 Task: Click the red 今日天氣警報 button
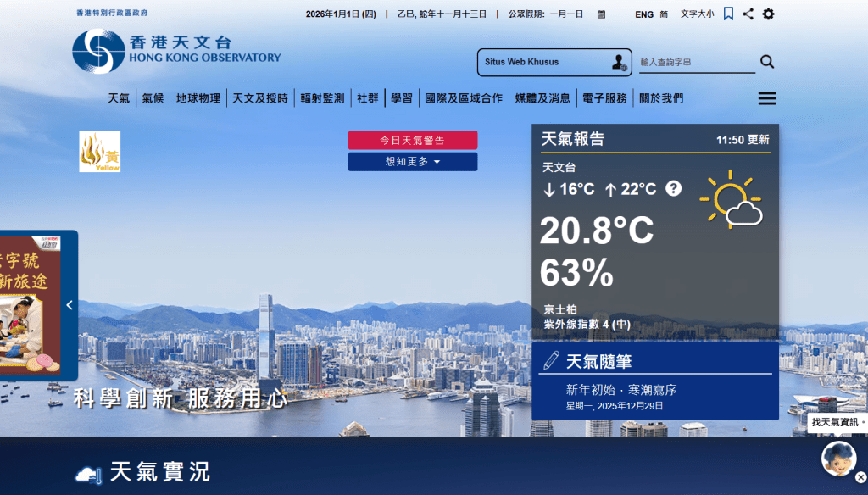click(412, 140)
